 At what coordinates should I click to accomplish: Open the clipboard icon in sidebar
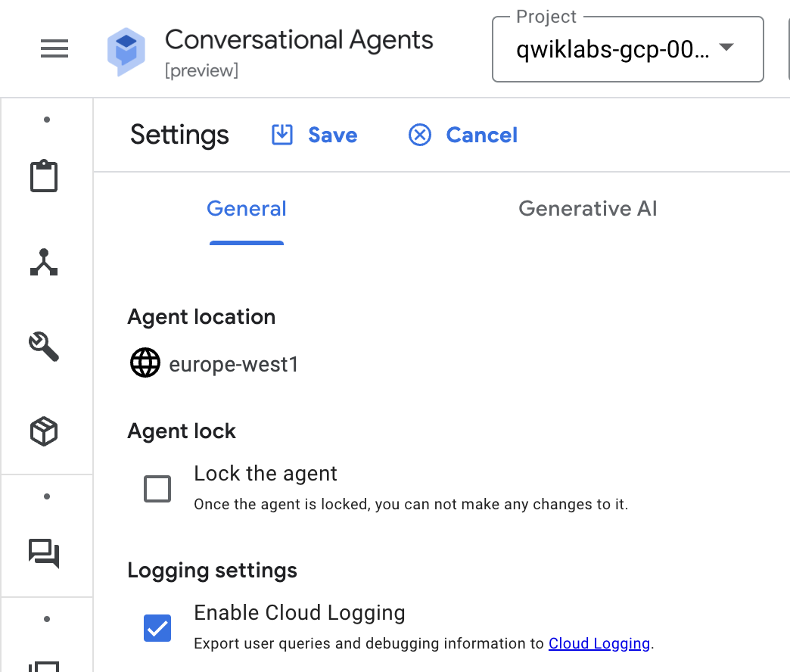(x=44, y=176)
